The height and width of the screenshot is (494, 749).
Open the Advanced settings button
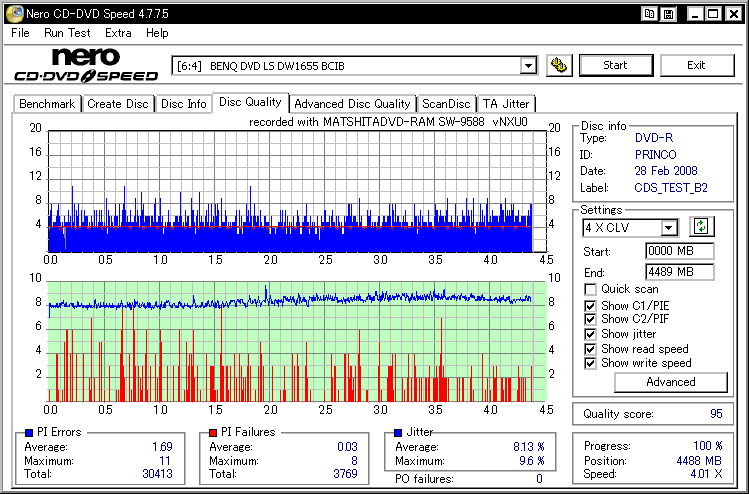pos(670,382)
